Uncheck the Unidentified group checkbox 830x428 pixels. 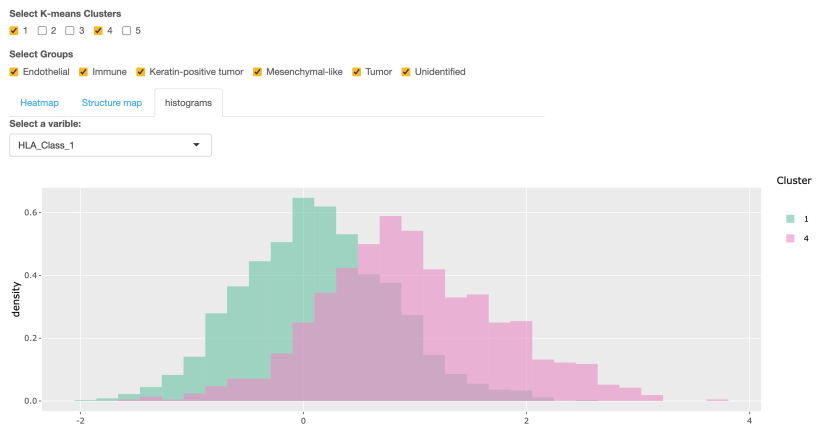click(406, 71)
